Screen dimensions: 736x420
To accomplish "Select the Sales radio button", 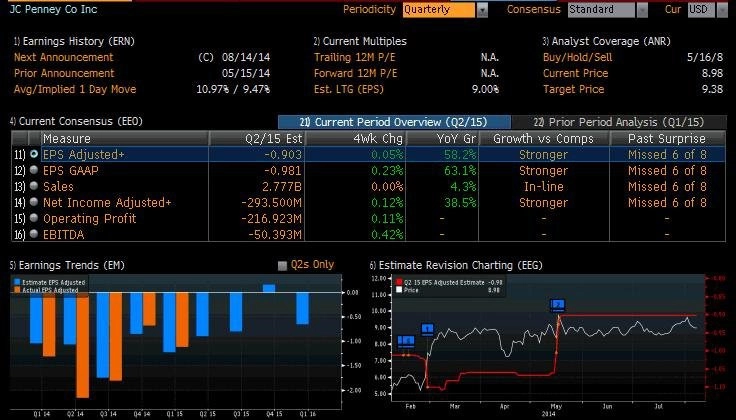I will point(34,186).
